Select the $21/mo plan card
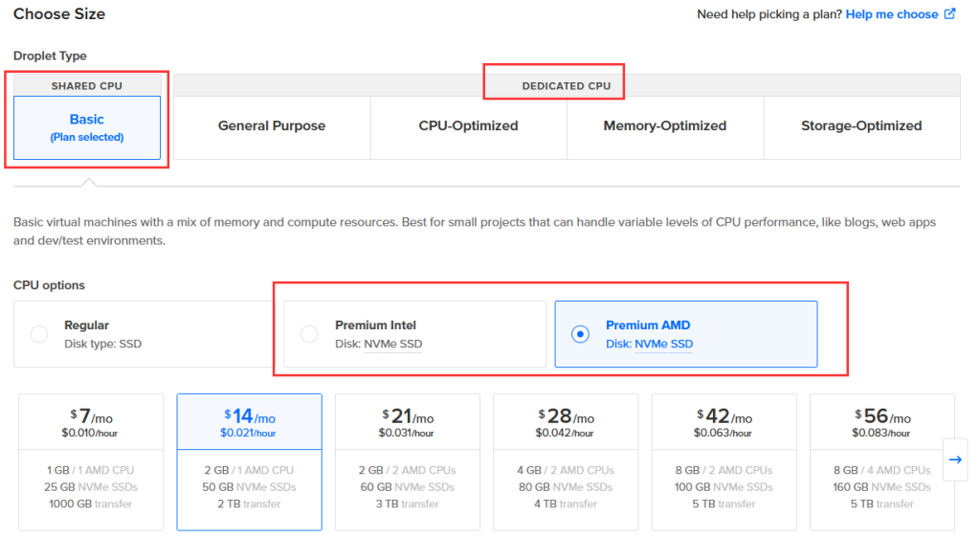 tap(408, 461)
